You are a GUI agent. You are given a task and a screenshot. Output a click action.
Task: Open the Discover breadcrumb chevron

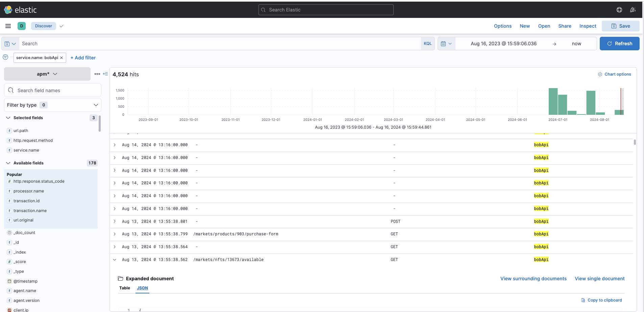tap(61, 26)
